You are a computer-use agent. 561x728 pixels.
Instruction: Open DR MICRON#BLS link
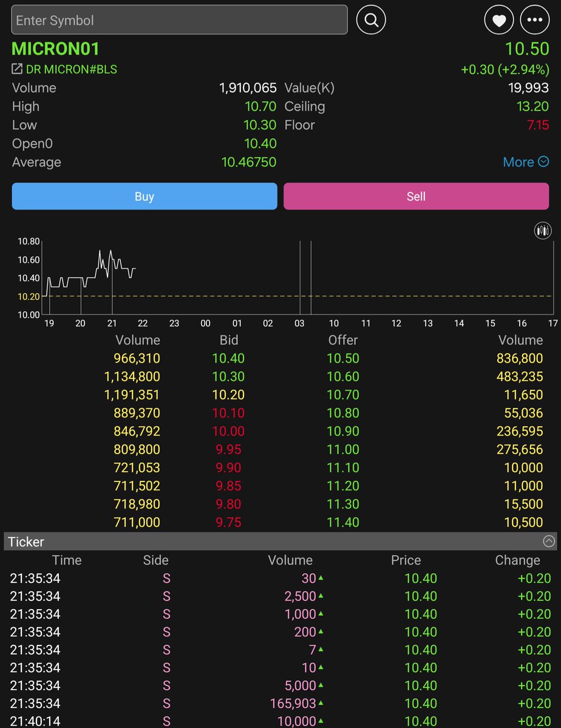(x=71, y=69)
